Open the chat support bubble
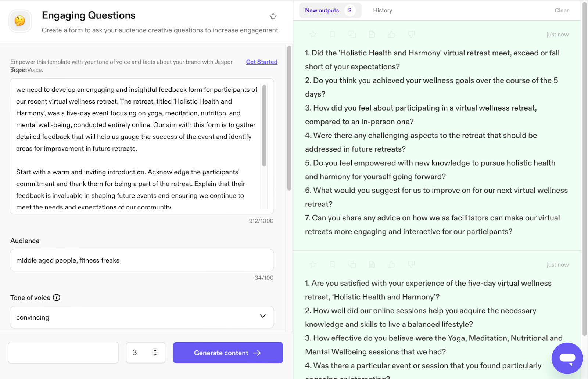 567,358
